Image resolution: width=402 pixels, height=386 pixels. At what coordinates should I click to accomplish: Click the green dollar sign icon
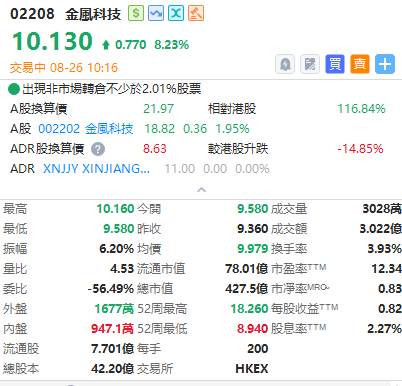pos(136,13)
